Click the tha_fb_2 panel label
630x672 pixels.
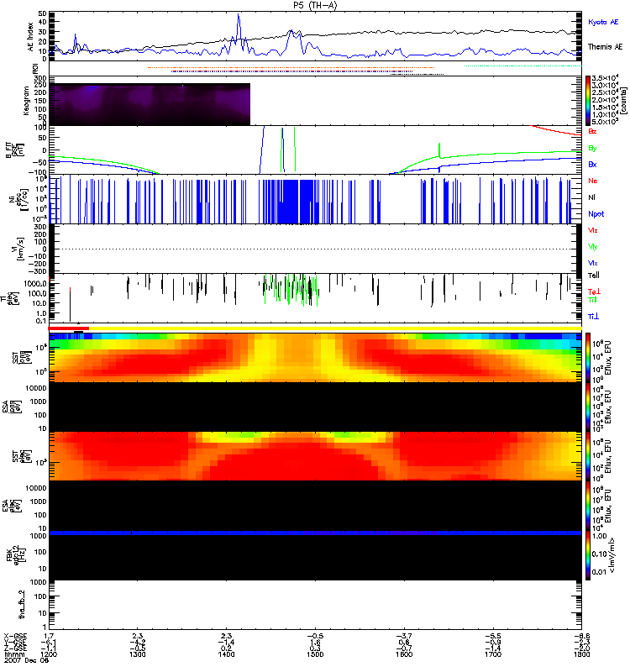[23, 604]
